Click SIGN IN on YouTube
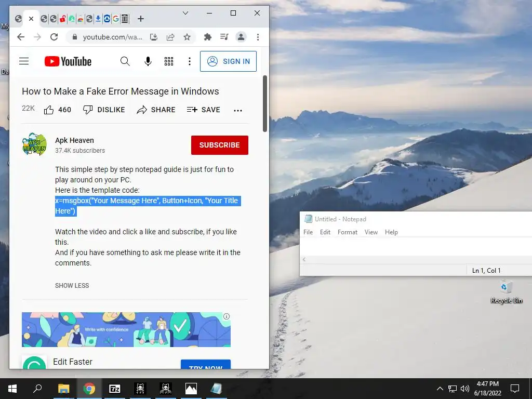The image size is (532, 399). tap(229, 61)
